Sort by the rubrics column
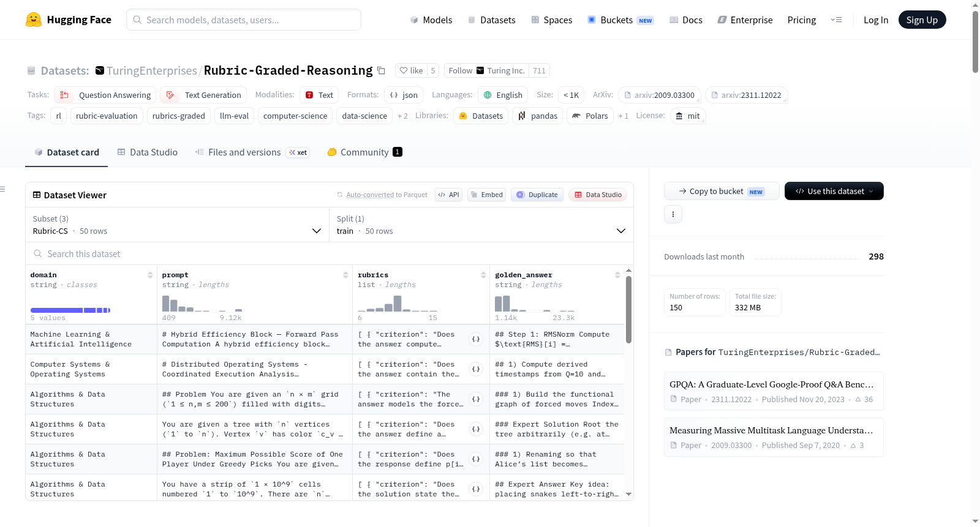The width and height of the screenshot is (980, 527). tap(483, 275)
